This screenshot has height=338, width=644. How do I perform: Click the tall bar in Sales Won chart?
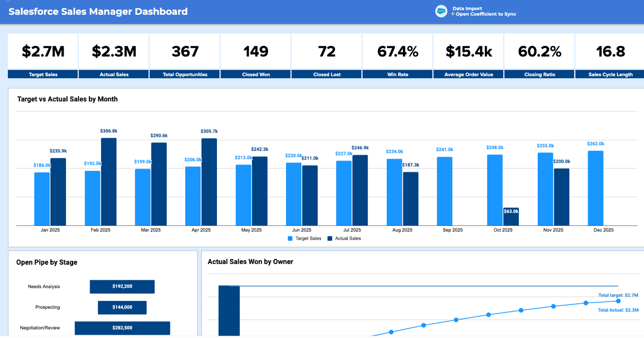pos(229,311)
